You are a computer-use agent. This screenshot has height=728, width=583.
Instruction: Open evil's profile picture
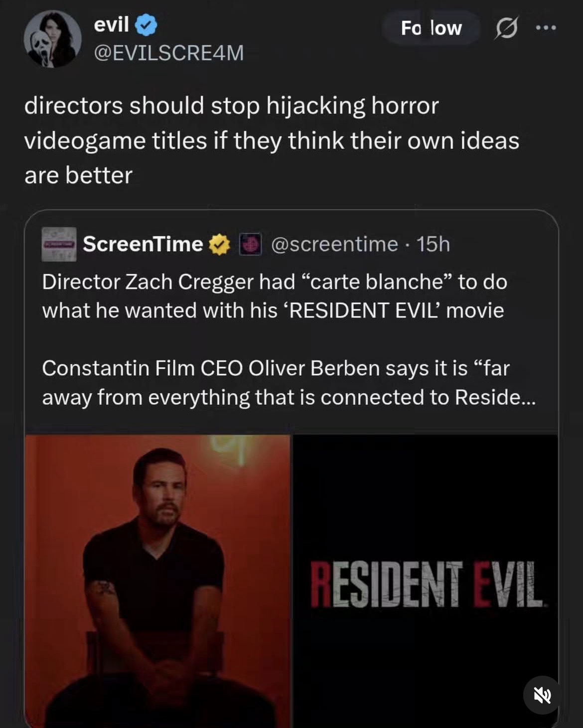(x=52, y=39)
